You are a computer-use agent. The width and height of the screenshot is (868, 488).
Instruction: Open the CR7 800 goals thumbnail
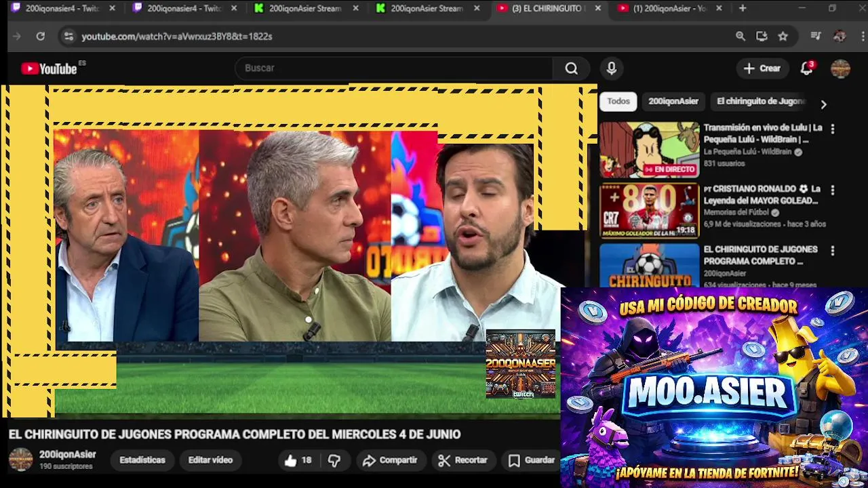[649, 211]
